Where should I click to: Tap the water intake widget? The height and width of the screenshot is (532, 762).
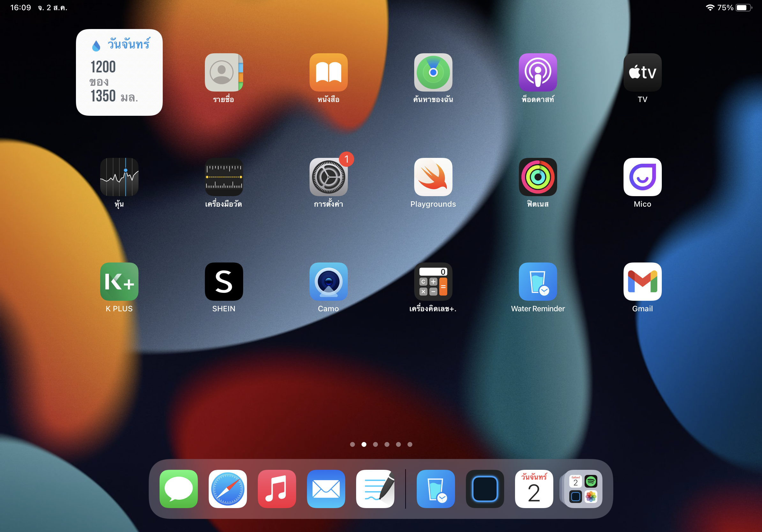pos(119,72)
